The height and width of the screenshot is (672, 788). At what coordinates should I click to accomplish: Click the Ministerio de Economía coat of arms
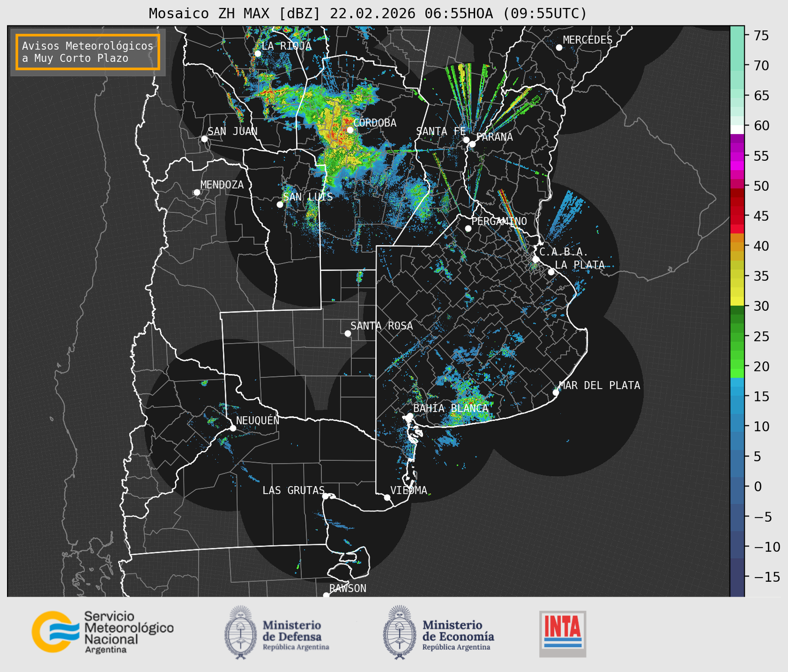pos(400,632)
